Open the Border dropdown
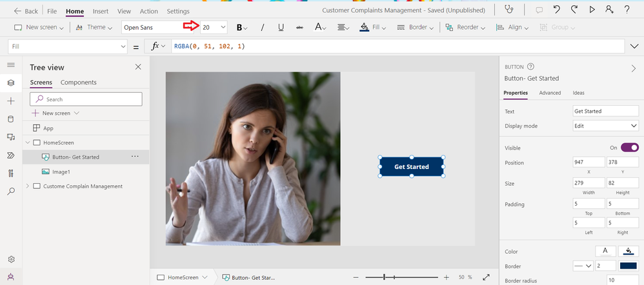This screenshot has height=285, width=644. coord(415,28)
